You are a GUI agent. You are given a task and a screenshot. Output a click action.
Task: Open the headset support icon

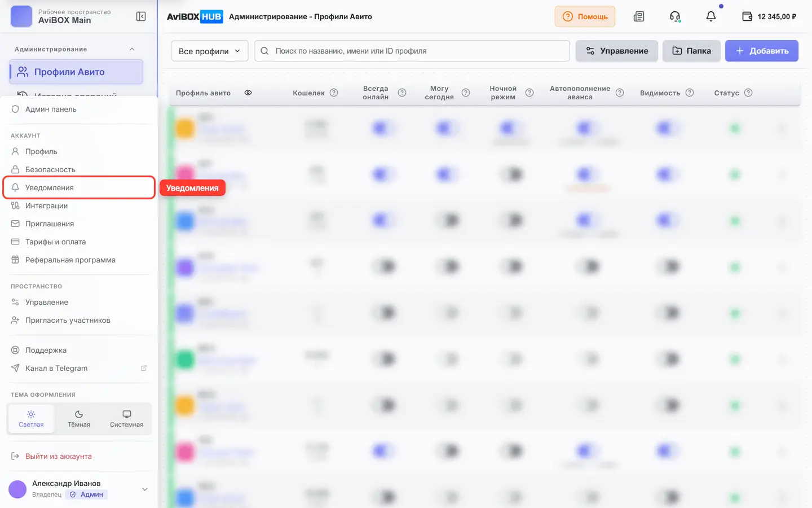pyautogui.click(x=675, y=16)
